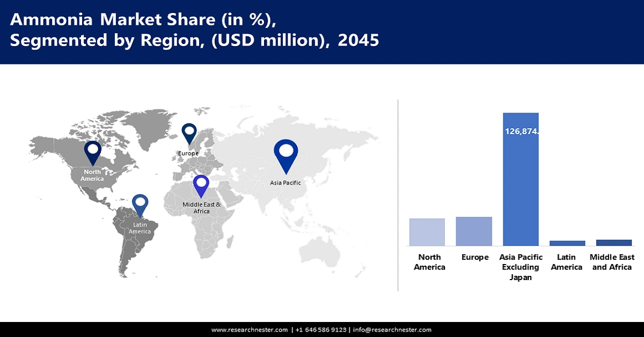The height and width of the screenshot is (337, 644).
Task: Click the 126,874 data label
Action: pyautogui.click(x=521, y=130)
